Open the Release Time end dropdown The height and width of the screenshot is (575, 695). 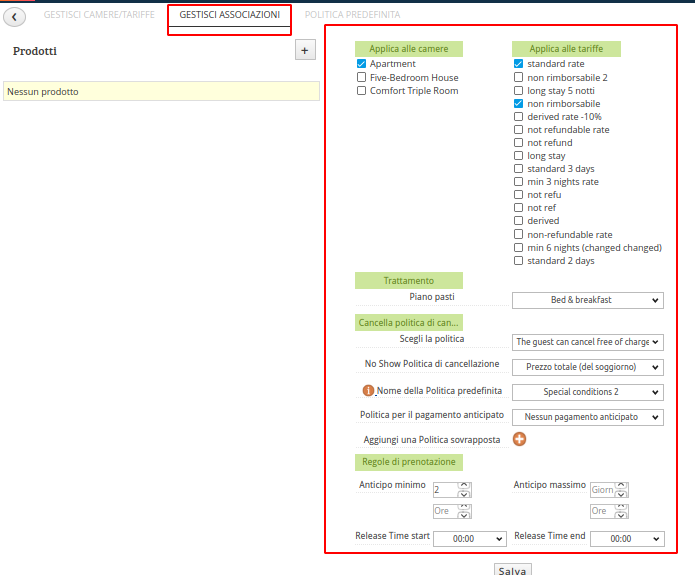click(x=627, y=539)
